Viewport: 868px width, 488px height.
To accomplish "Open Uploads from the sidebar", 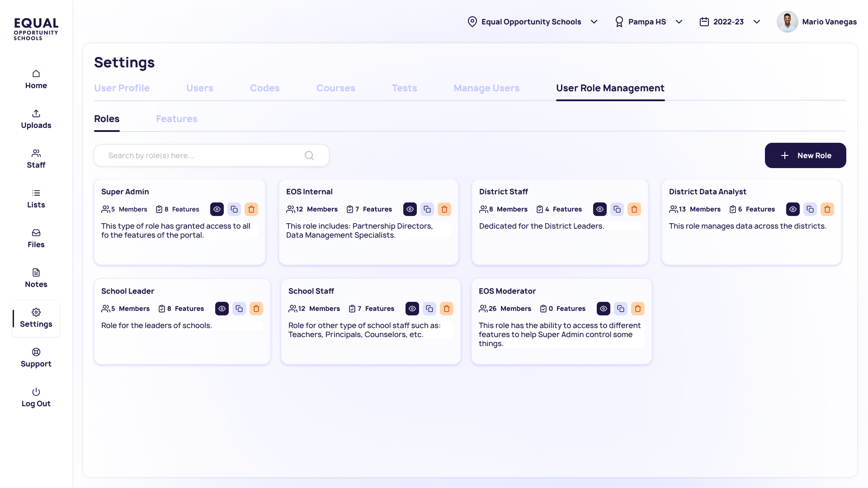I will pyautogui.click(x=36, y=119).
